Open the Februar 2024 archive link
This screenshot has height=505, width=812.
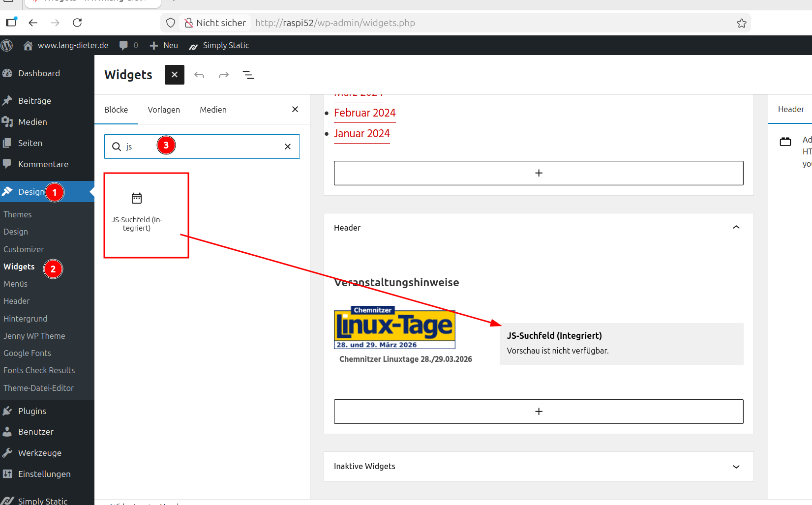click(x=364, y=113)
